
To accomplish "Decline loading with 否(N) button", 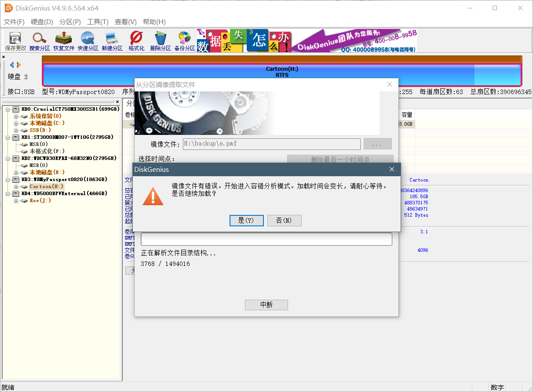I will click(x=284, y=221).
